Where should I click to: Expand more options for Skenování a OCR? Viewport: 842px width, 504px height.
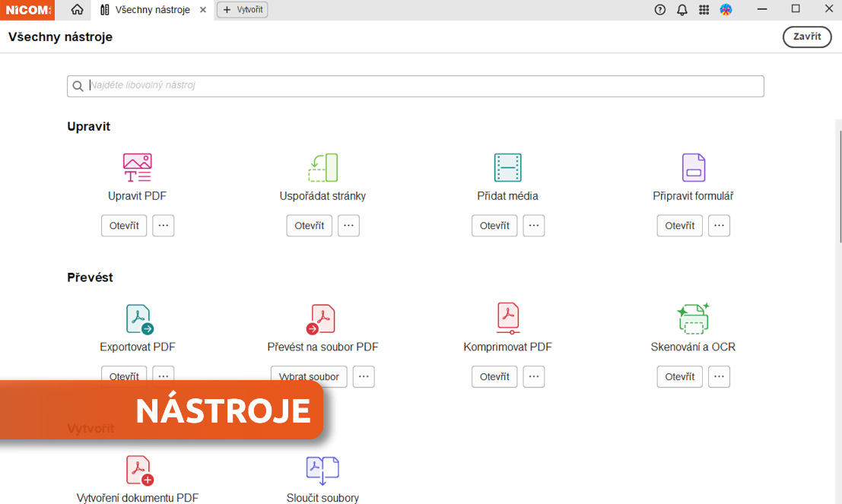(x=719, y=376)
